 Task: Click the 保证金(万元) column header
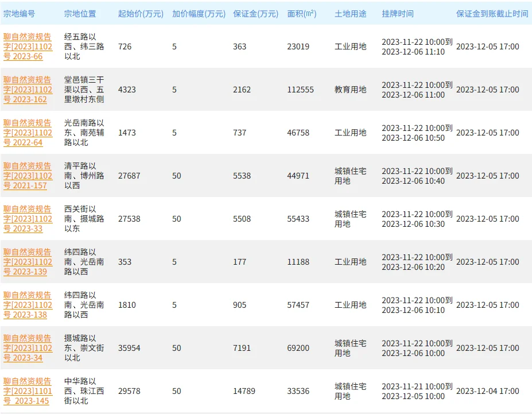click(255, 13)
